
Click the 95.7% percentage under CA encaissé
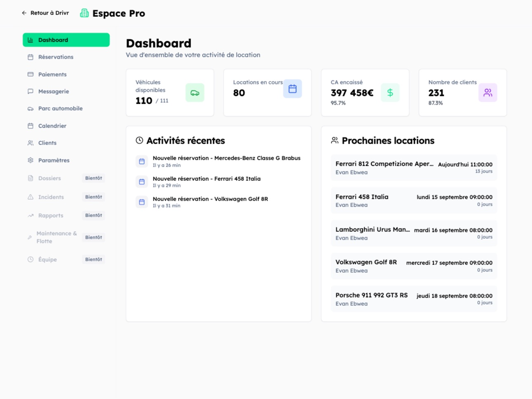click(338, 103)
